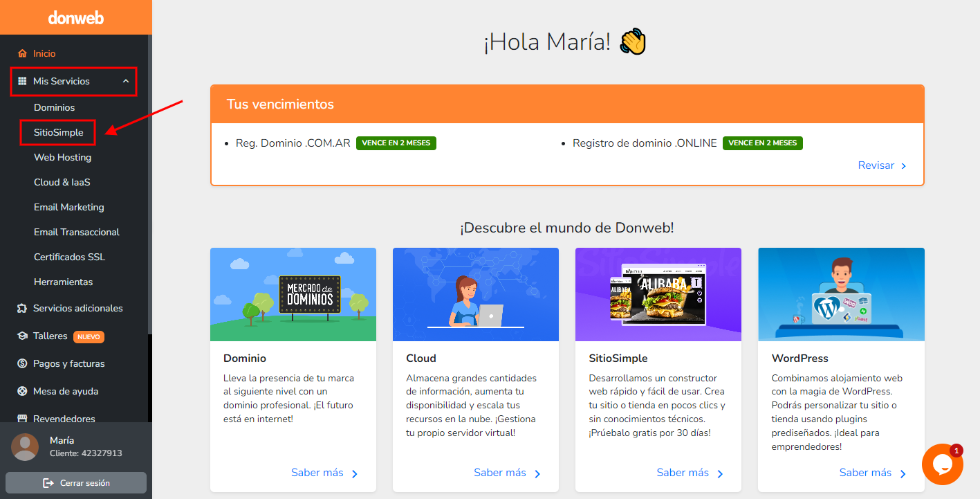Click VENCE EN 2 MESES badge for .COM.AR
This screenshot has width=980, height=499.
396,143
